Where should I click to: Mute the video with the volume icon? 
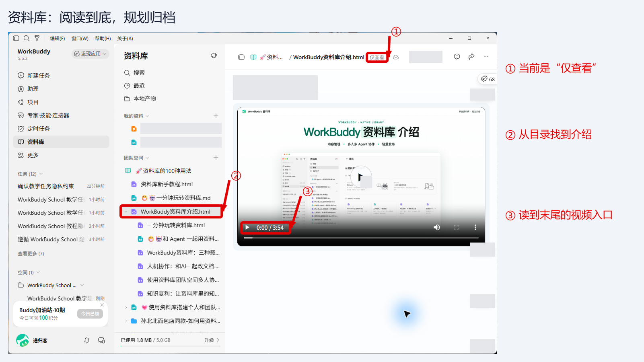[x=436, y=227]
